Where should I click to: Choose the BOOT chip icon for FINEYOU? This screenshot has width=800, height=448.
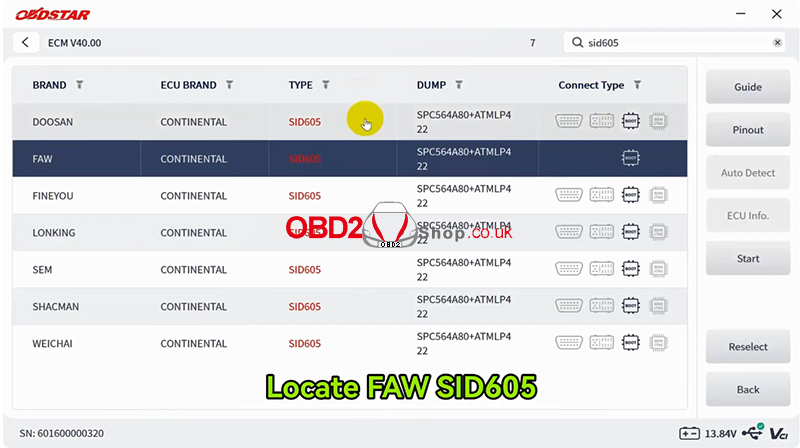click(x=631, y=195)
